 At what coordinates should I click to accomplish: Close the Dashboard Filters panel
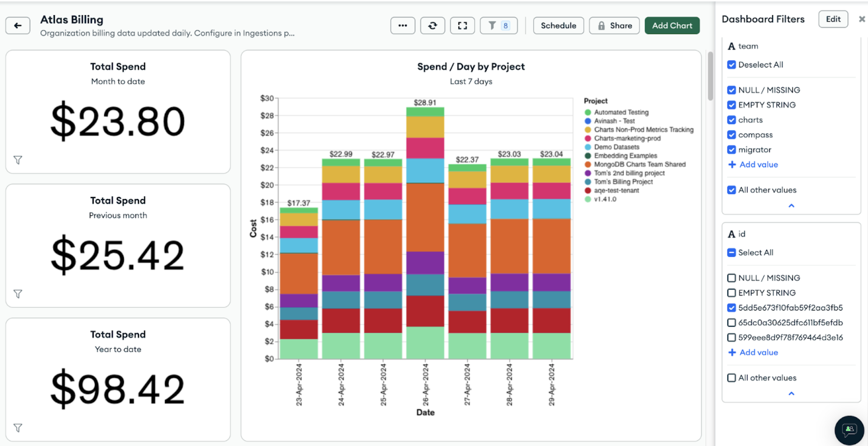(x=861, y=19)
